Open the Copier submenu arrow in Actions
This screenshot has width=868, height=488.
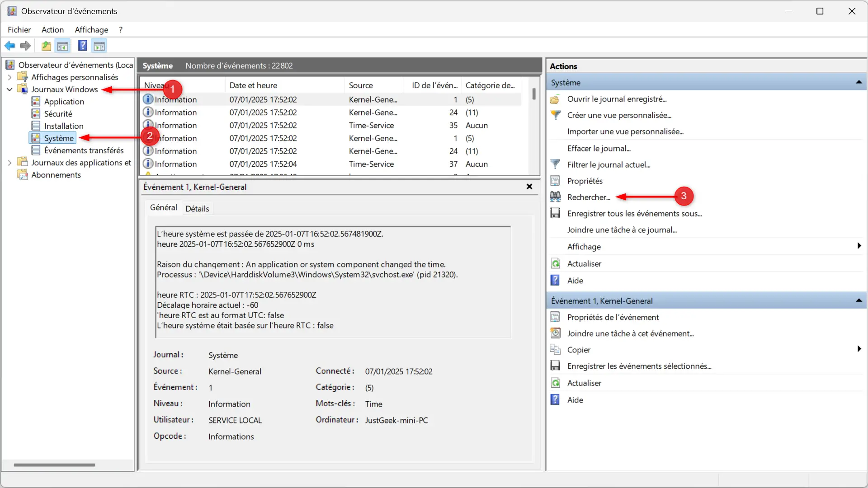pos(859,349)
